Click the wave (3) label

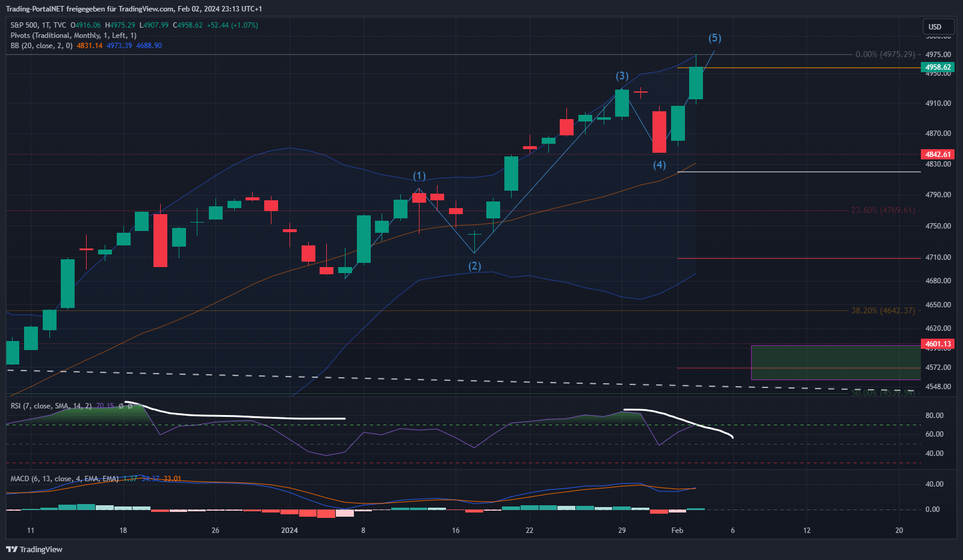click(x=622, y=76)
